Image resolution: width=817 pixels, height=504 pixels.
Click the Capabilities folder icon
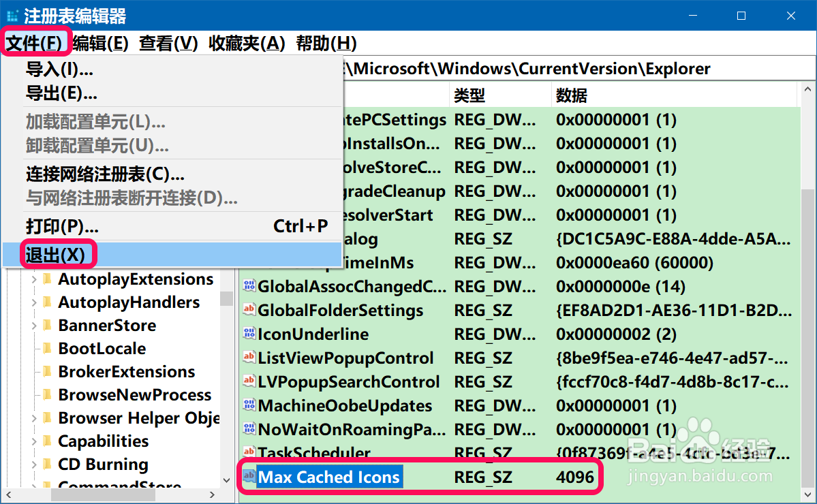coord(47,441)
